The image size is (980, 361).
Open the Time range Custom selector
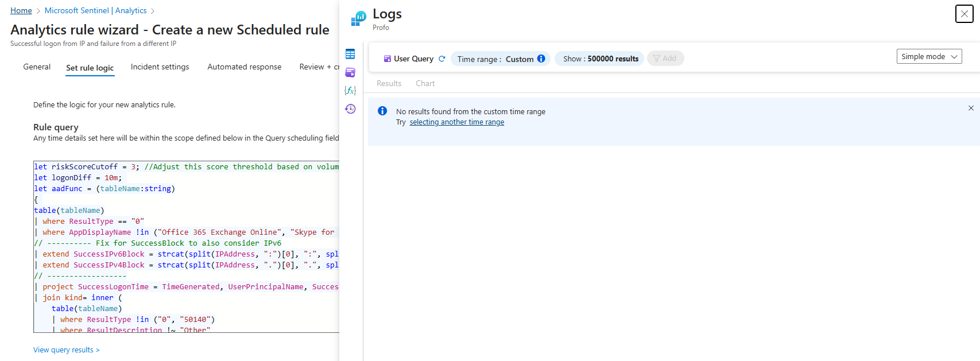[501, 59]
